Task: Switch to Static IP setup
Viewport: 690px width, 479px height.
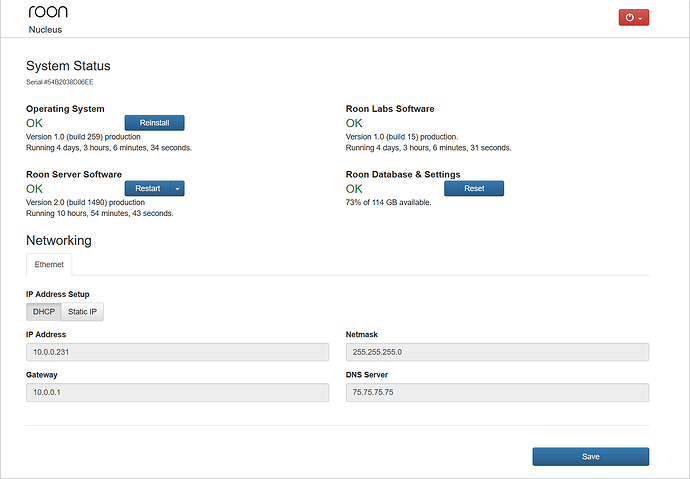Action: [82, 312]
